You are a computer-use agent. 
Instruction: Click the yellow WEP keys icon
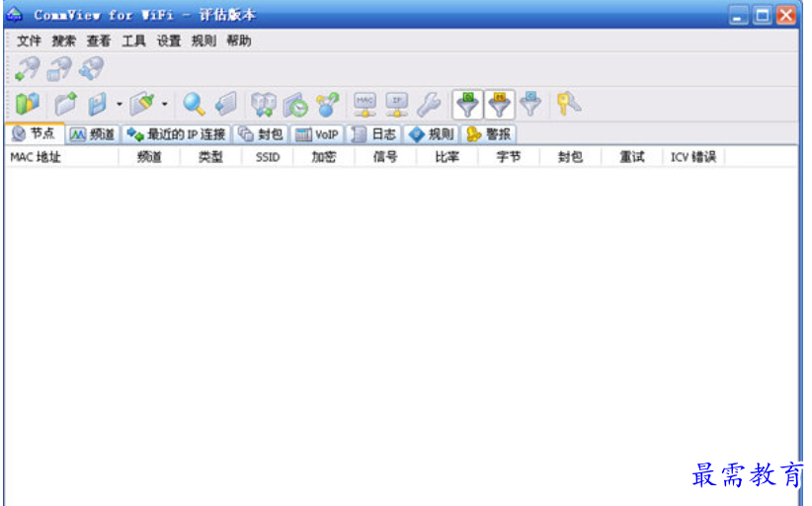(568, 104)
